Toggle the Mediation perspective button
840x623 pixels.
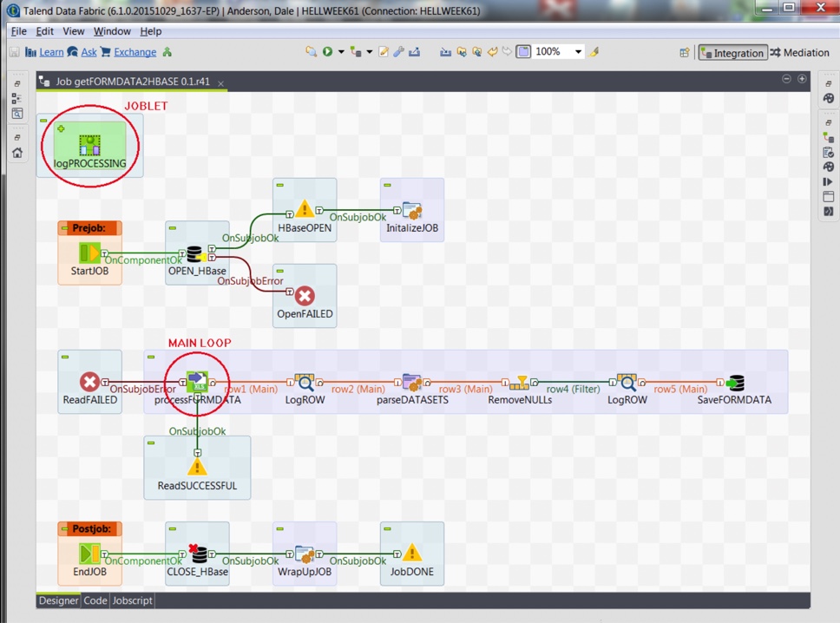[x=800, y=53]
